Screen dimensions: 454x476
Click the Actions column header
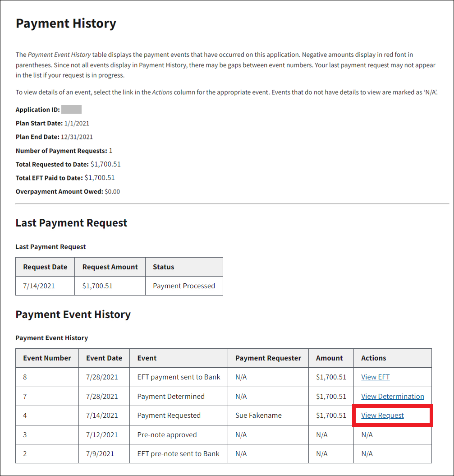tap(373, 358)
